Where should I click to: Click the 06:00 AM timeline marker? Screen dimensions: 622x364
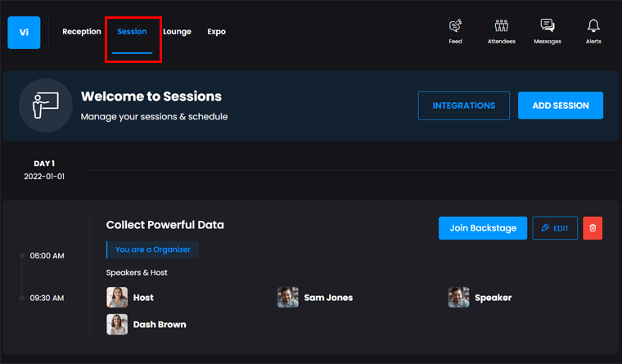[23, 256]
